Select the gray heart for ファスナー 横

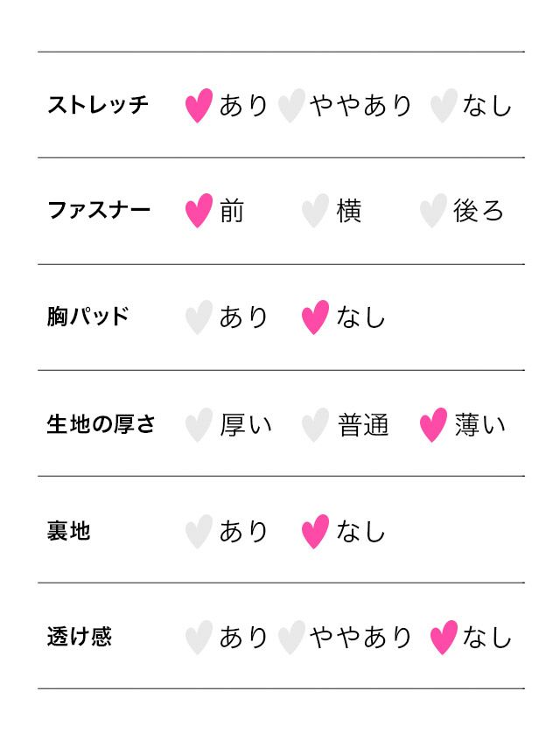(315, 212)
